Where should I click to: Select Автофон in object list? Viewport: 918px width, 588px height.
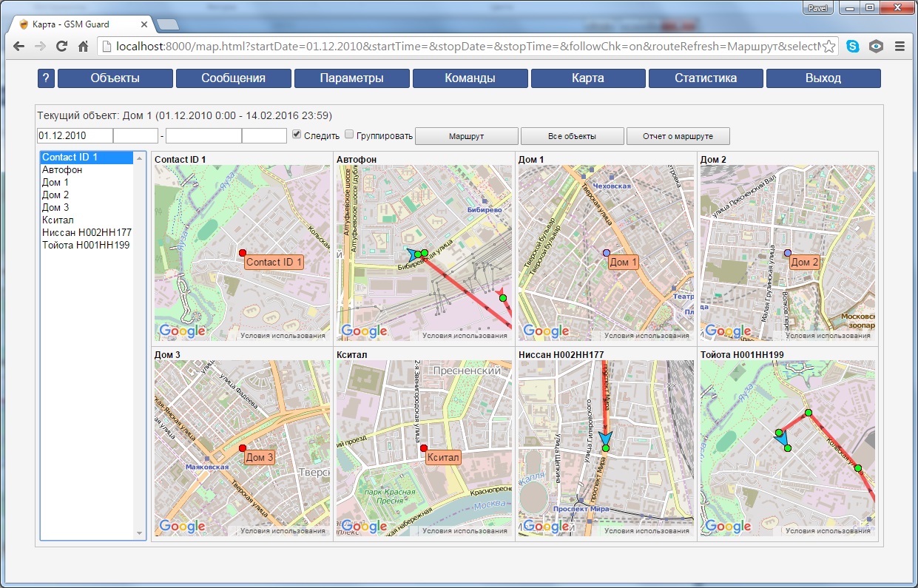tap(87, 170)
